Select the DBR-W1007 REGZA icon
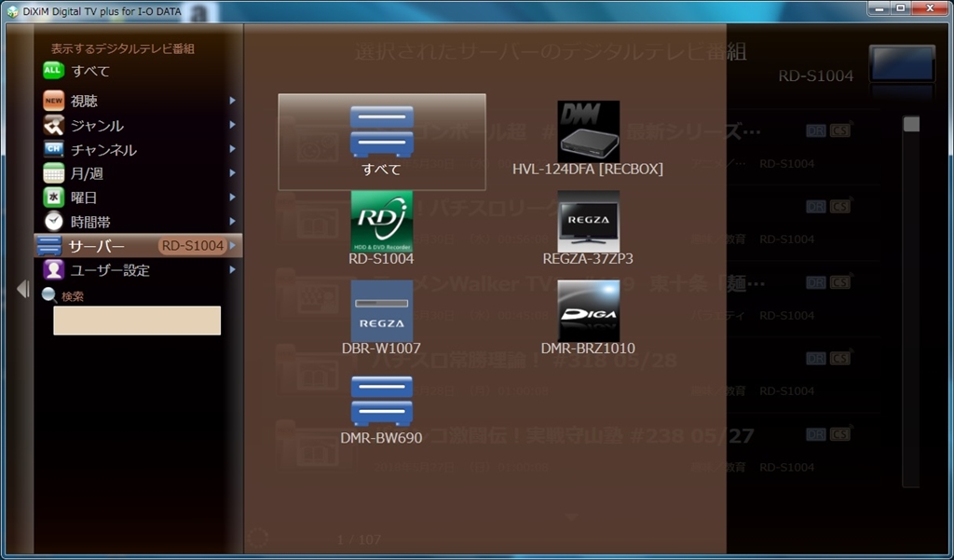This screenshot has height=560, width=954. click(x=381, y=311)
